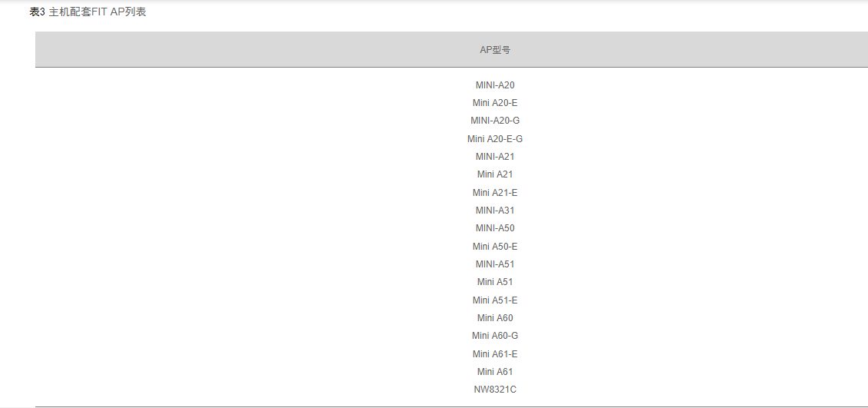This screenshot has width=868, height=408.
Task: Select the MINI-A20 table row
Action: (495, 85)
